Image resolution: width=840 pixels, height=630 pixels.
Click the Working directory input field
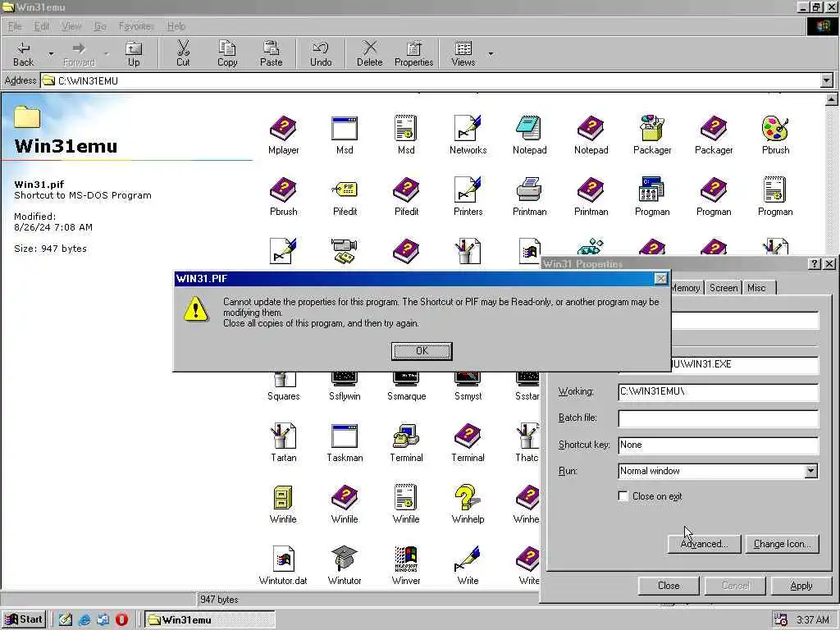[x=718, y=391]
